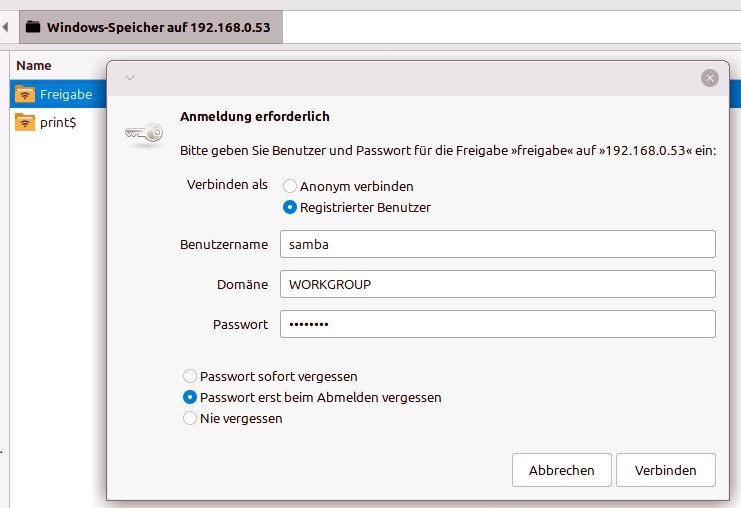Click the Freigabe network folder icon
Image resolution: width=741 pixels, height=508 pixels.
coord(25,95)
